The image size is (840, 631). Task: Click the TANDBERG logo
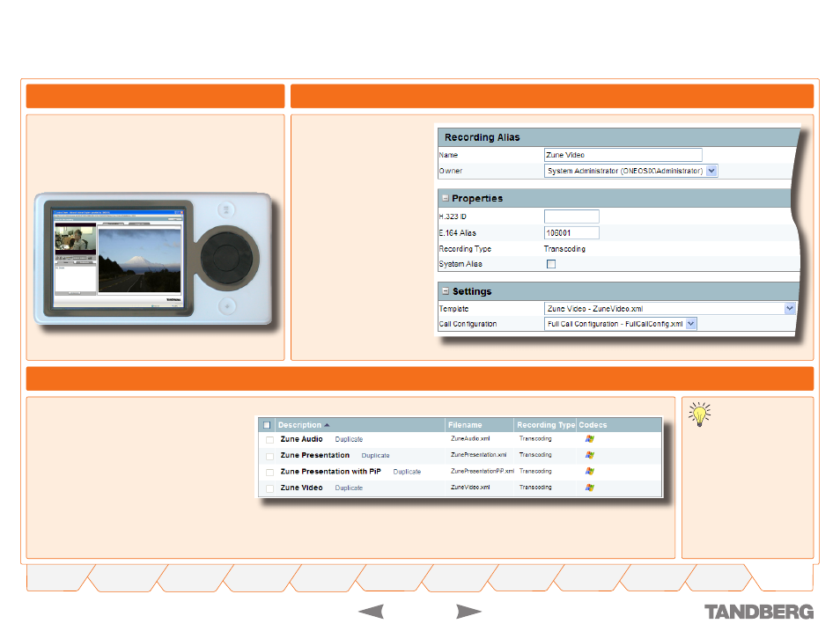[x=759, y=612]
